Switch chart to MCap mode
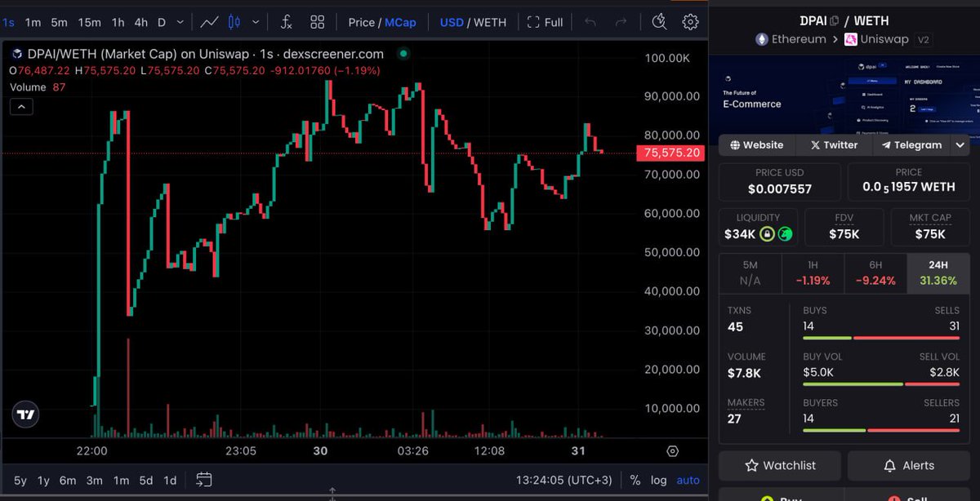Viewport: 980px width, 501px height. 400,22
